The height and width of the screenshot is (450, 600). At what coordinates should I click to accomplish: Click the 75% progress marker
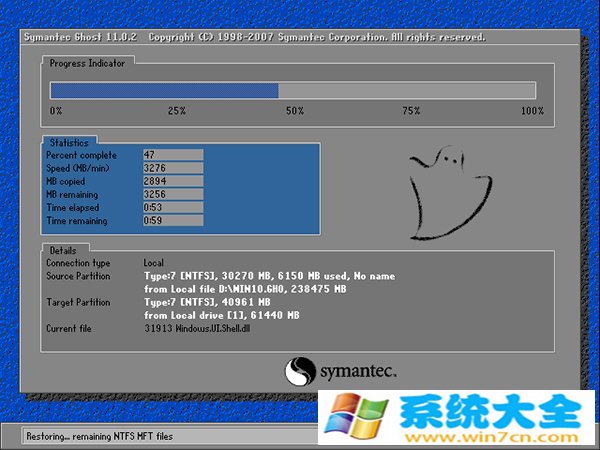point(411,111)
